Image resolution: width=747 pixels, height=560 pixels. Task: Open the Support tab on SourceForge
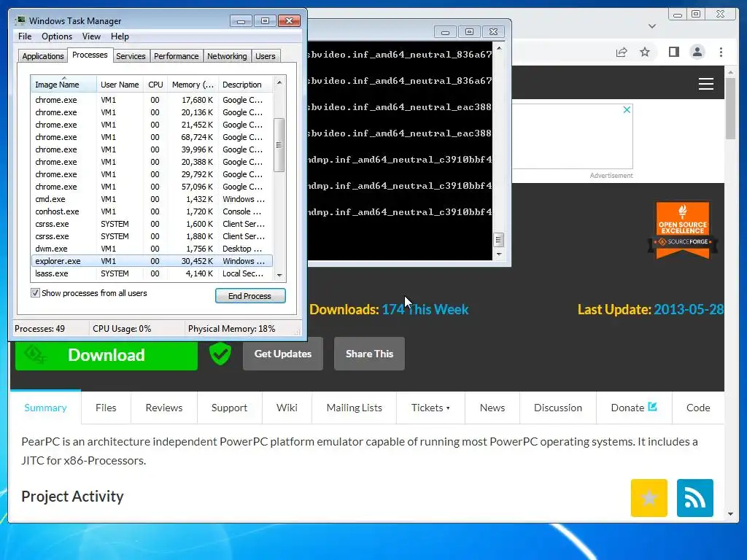(x=229, y=408)
